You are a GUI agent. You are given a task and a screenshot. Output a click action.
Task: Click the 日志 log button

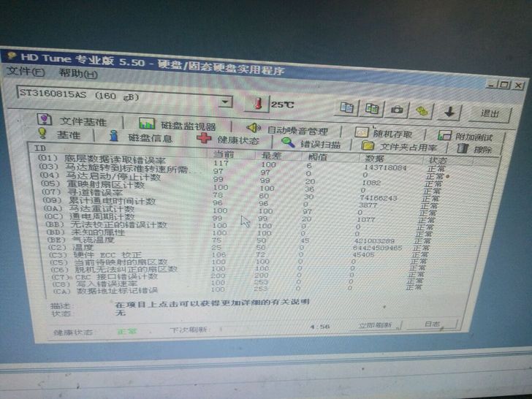[432, 324]
